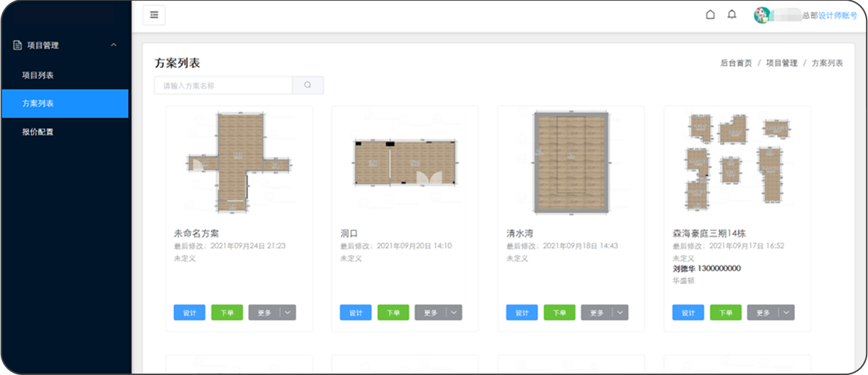Expand 更多 dropdown arrow for 洞口
The height and width of the screenshot is (375, 868).
[x=454, y=313]
